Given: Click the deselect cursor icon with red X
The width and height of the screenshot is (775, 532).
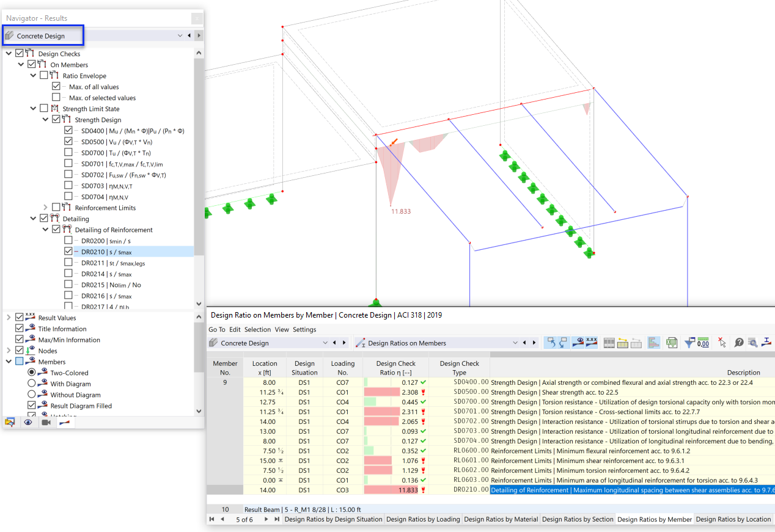Looking at the screenshot, I should click(722, 343).
